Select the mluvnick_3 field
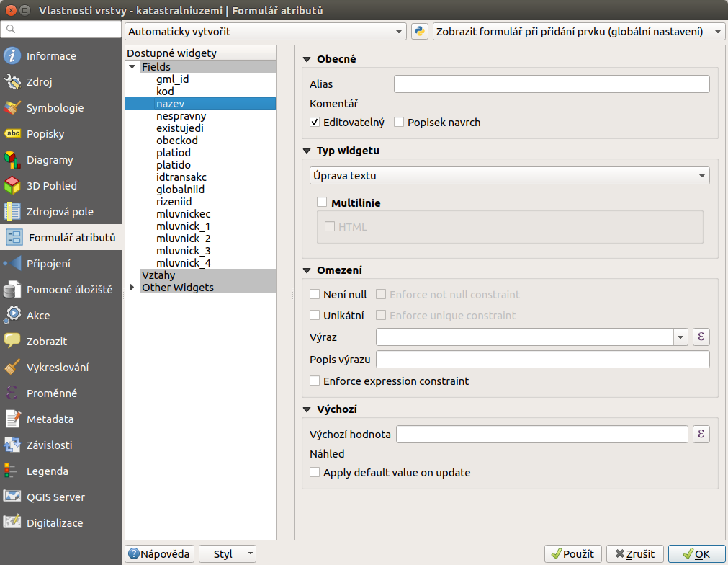The width and height of the screenshot is (728, 565). [184, 251]
